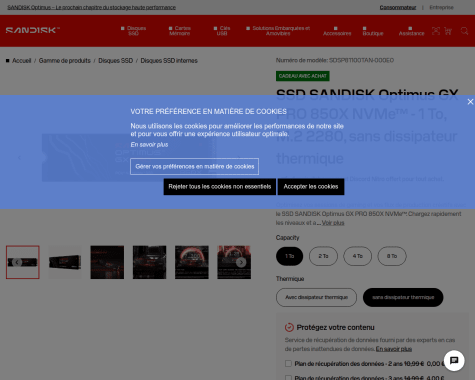Select the 2 To capacity option
The width and height of the screenshot is (475, 380).
point(323,256)
